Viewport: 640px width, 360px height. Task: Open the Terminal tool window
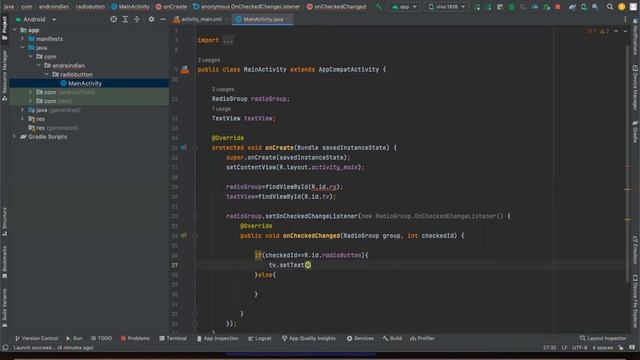[x=173, y=338]
